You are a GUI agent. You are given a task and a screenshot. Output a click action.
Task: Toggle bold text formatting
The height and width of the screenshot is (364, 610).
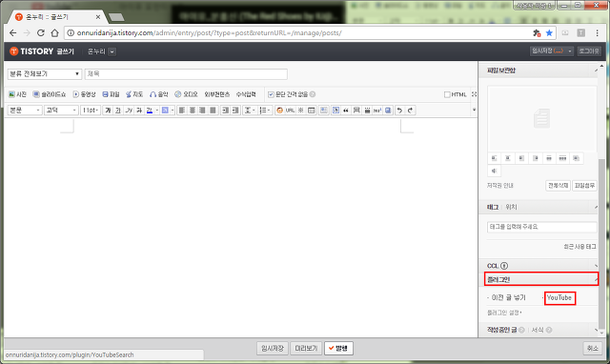(x=108, y=111)
